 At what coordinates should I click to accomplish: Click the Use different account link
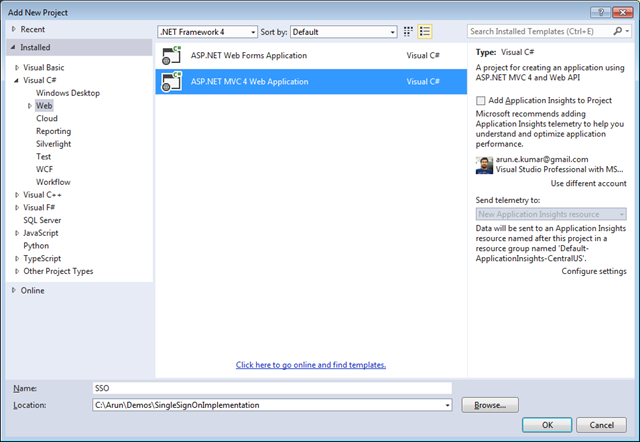(588, 184)
